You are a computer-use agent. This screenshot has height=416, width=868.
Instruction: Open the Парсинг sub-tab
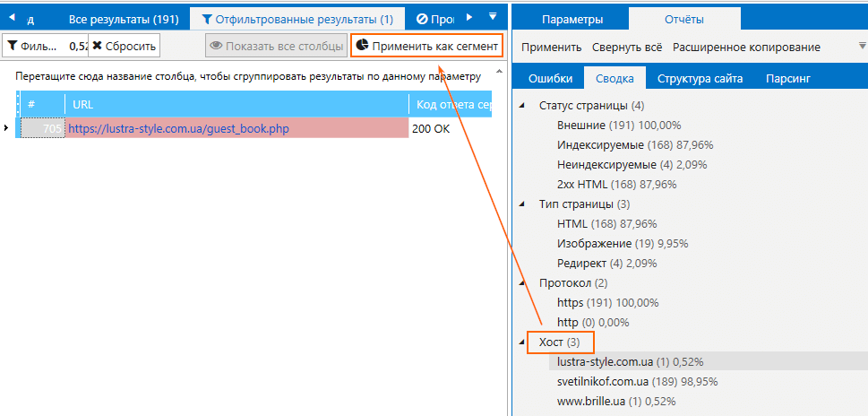pos(788,78)
